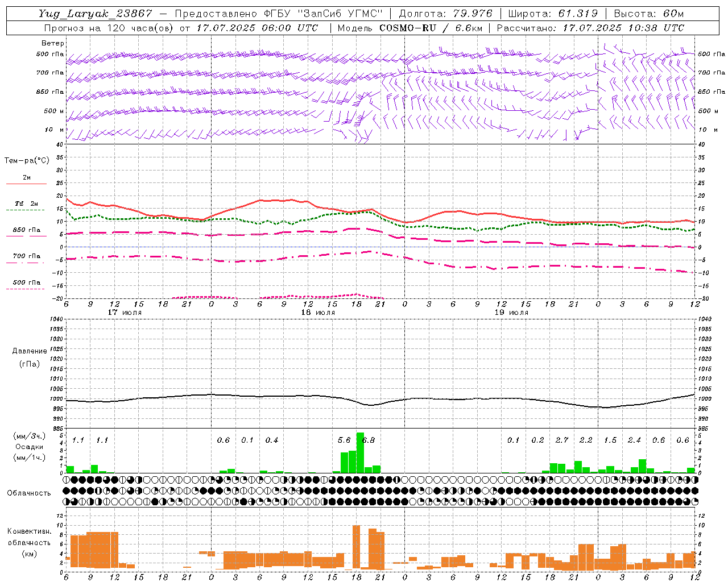Select the 3-hour precipitation total 0.2
Viewport: 728px width, 582px height.
tap(537, 440)
